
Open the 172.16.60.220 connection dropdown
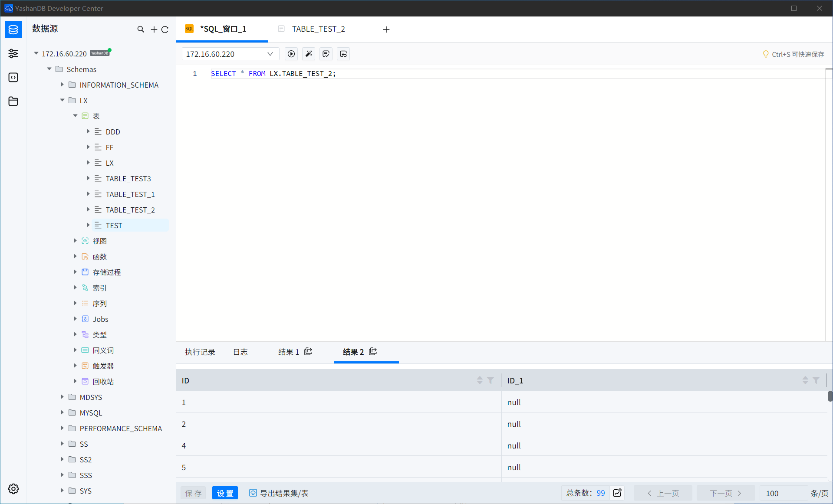(230, 54)
